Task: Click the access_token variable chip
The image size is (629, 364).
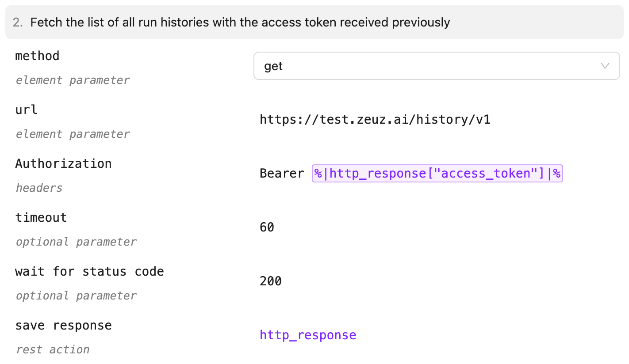Action: click(x=437, y=173)
